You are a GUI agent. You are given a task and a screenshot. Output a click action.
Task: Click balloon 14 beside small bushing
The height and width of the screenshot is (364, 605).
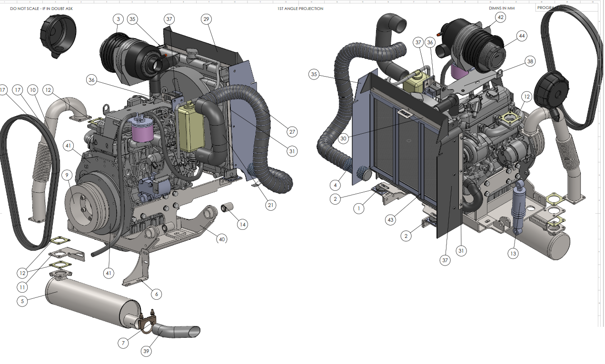click(243, 224)
